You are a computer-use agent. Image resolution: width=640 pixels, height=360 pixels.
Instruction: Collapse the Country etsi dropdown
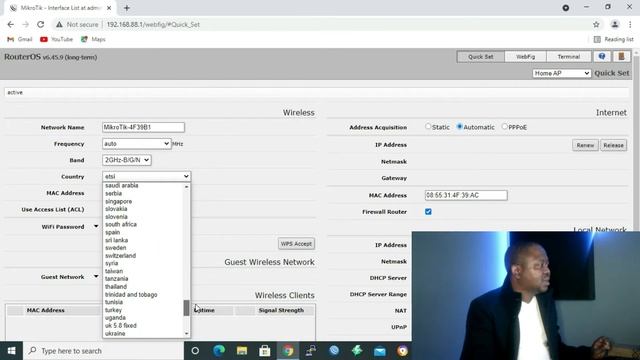(x=147, y=176)
